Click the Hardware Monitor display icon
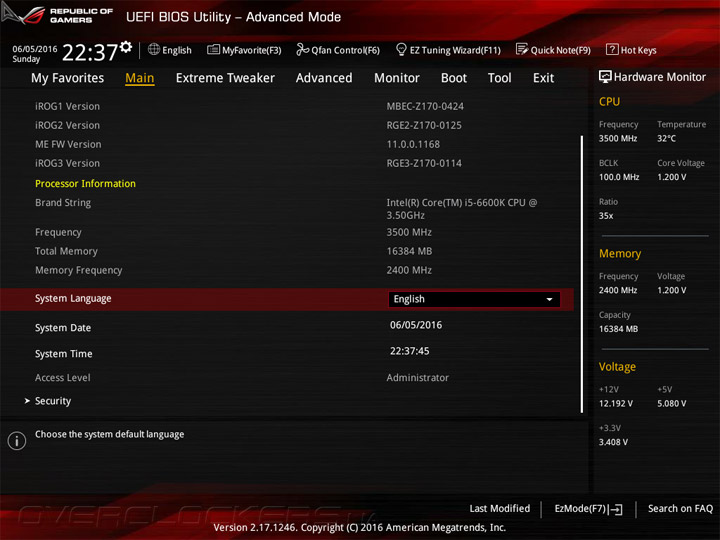720x540 pixels. coord(605,77)
